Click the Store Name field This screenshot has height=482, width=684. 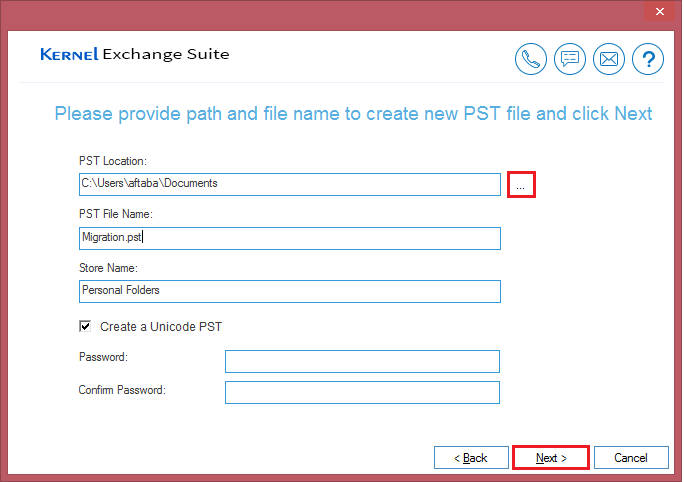pyautogui.click(x=290, y=291)
